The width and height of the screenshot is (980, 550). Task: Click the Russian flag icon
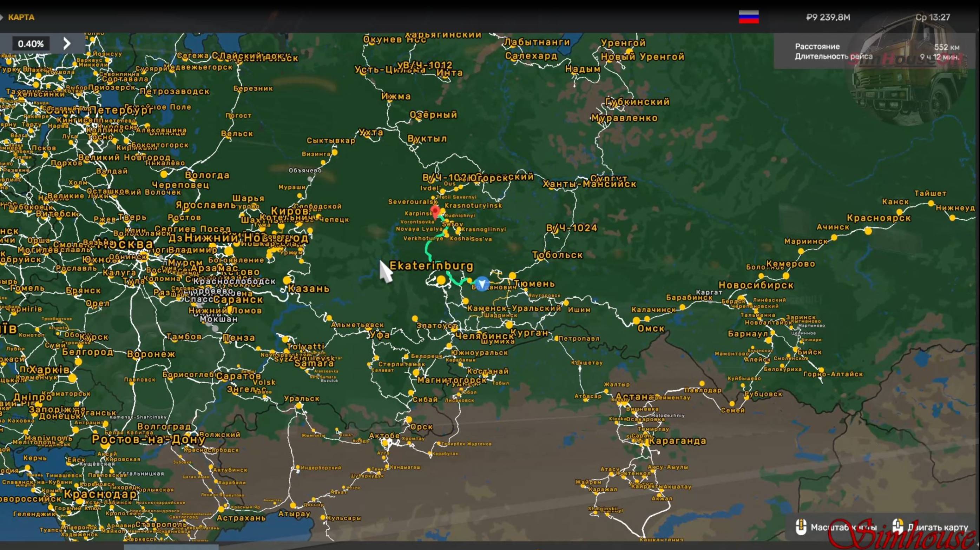[x=748, y=17]
